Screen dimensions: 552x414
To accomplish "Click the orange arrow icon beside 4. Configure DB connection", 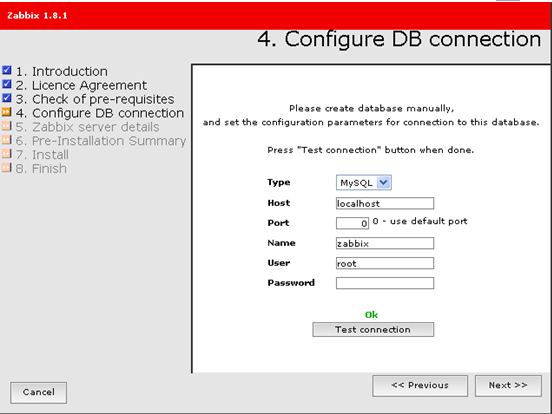I will (7, 112).
